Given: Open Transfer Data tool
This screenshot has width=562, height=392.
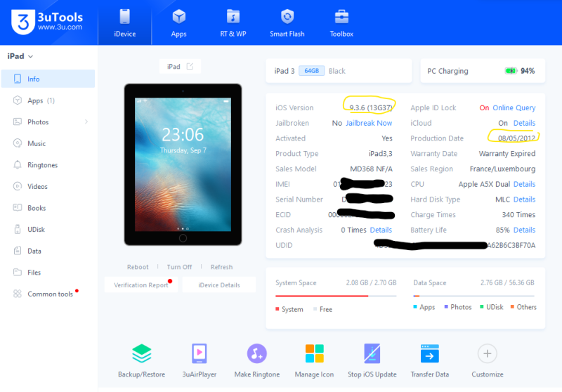Looking at the screenshot, I should (430, 360).
